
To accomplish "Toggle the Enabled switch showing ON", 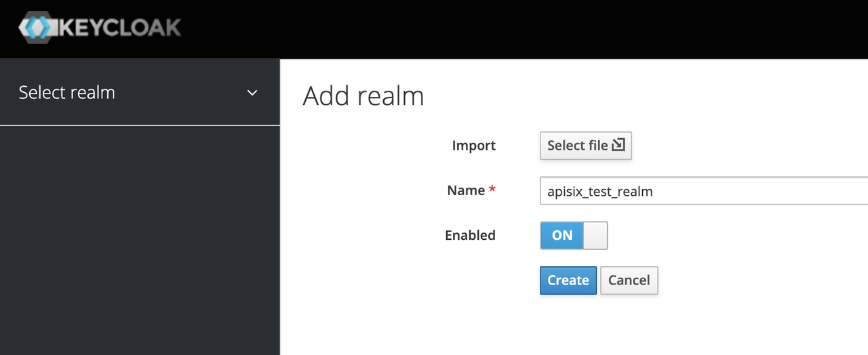I will point(574,236).
